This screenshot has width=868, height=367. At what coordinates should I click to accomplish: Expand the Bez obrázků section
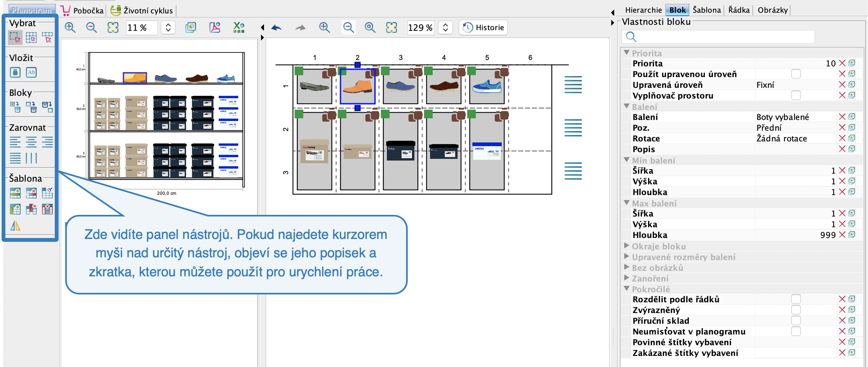click(626, 267)
